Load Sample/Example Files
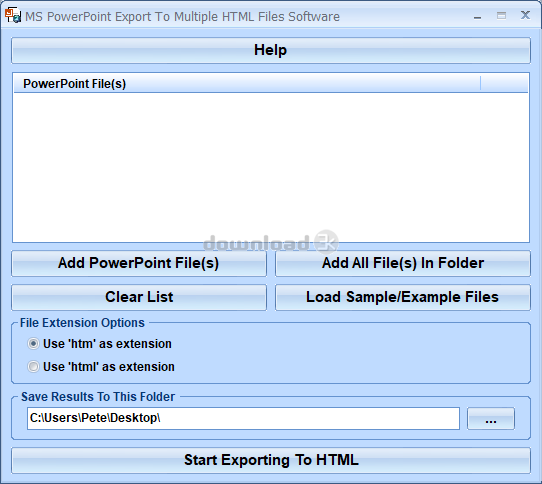 [x=403, y=297]
